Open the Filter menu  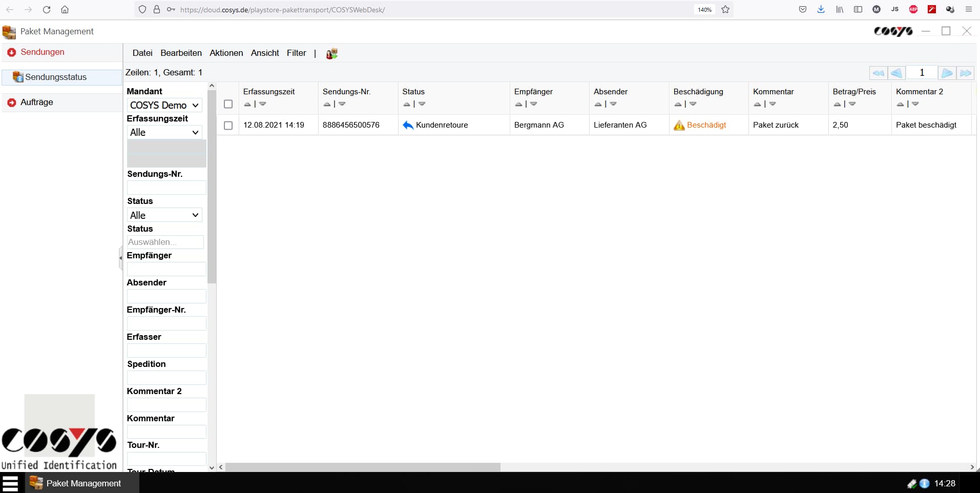click(296, 53)
